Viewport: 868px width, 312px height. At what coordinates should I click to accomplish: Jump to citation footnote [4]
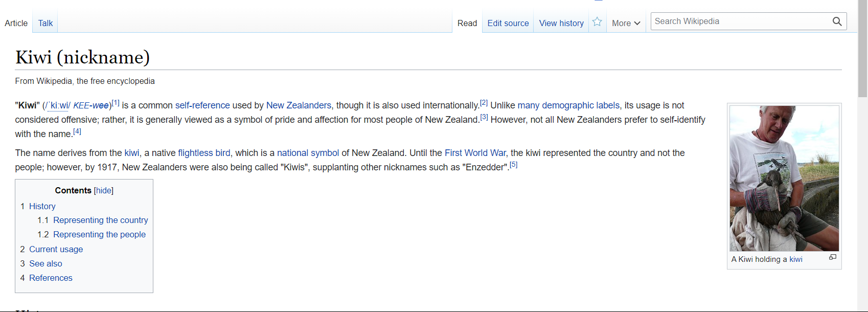coord(77,131)
